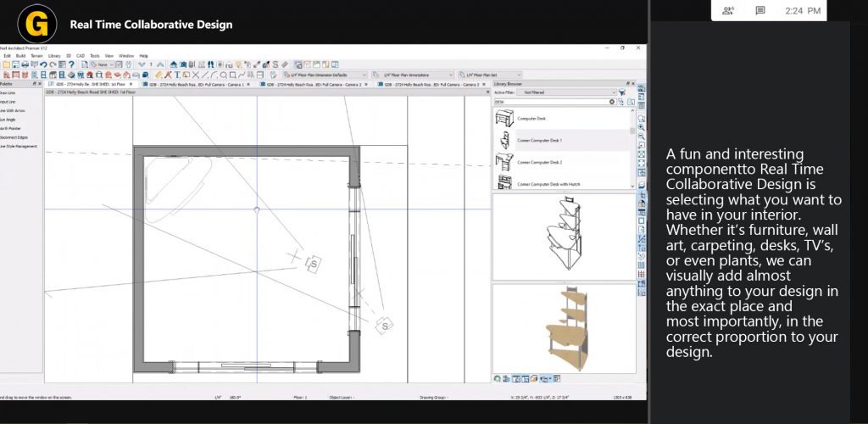Open Line Style Management in the Palette
The image size is (868, 424).
pyautogui.click(x=19, y=146)
